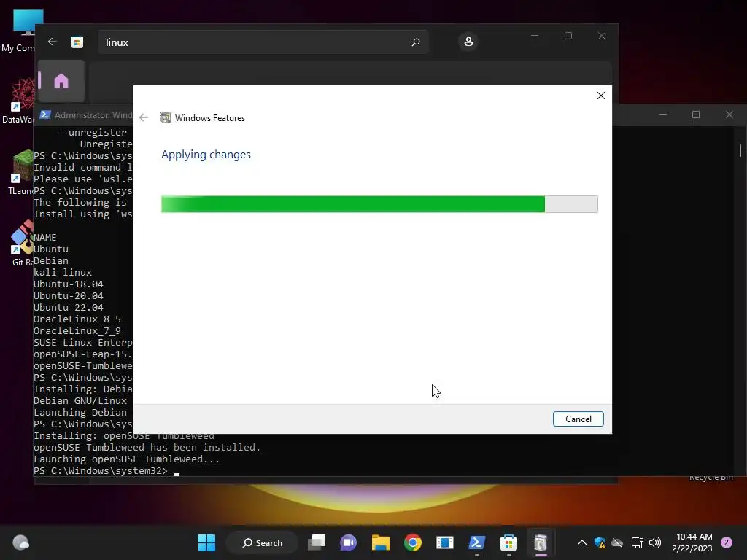Open the taskbar Search box

click(x=263, y=542)
